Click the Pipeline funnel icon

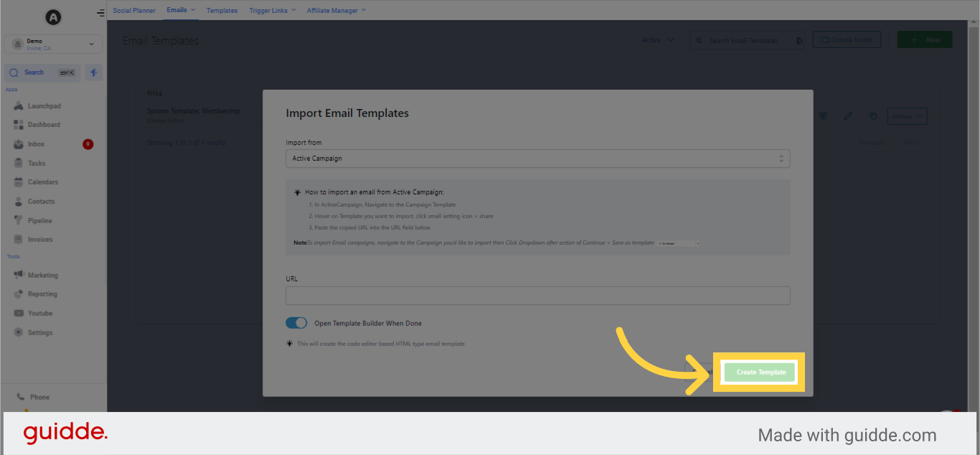19,221
